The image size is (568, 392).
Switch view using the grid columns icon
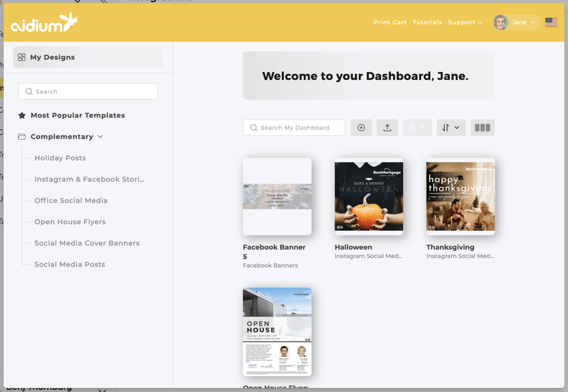tap(482, 128)
